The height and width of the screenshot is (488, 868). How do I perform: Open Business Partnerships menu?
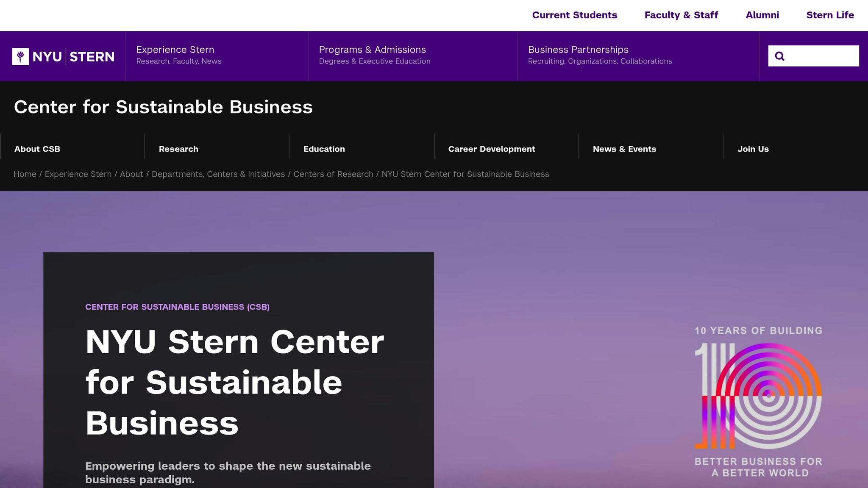pyautogui.click(x=578, y=50)
